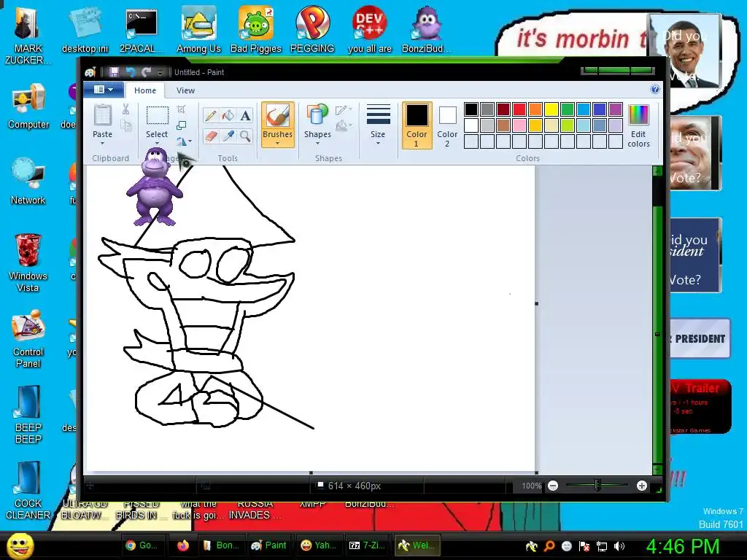Pick the red color swatch
Image resolution: width=747 pixels, height=560 pixels.
tap(519, 109)
